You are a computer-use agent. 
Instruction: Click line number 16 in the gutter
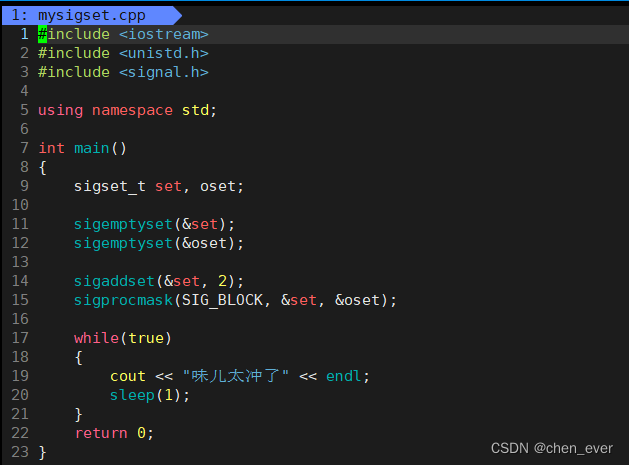(x=20, y=319)
